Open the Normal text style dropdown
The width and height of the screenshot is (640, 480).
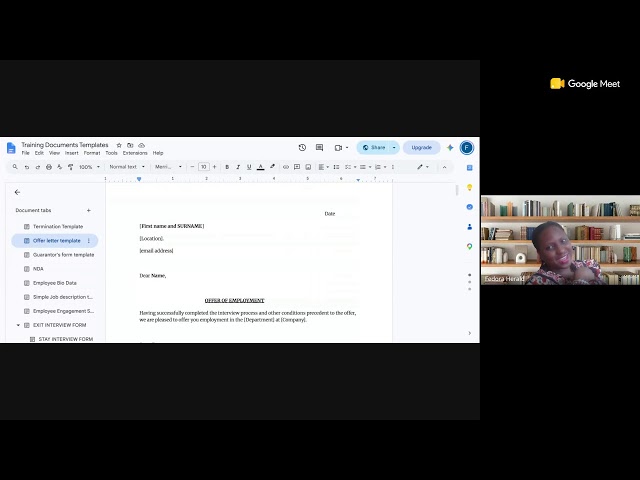127,167
